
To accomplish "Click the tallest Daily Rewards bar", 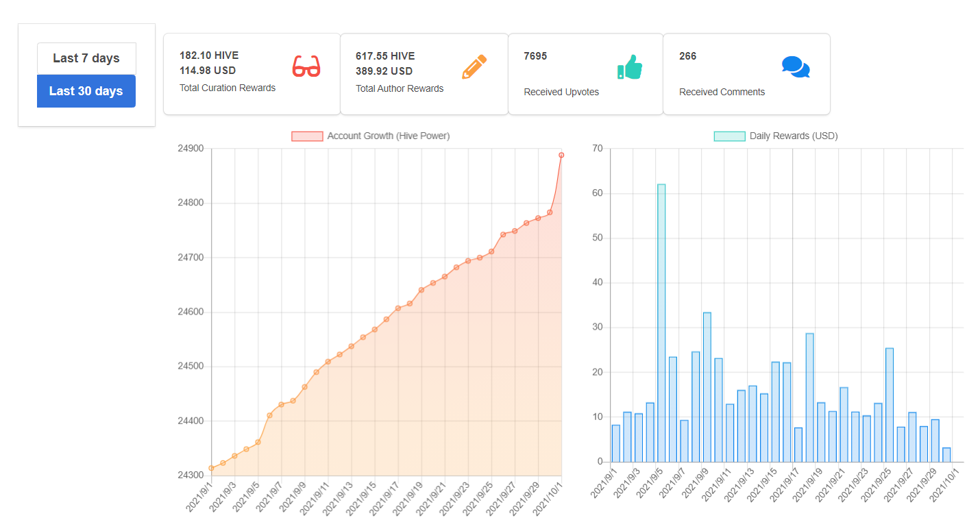I will (x=661, y=323).
